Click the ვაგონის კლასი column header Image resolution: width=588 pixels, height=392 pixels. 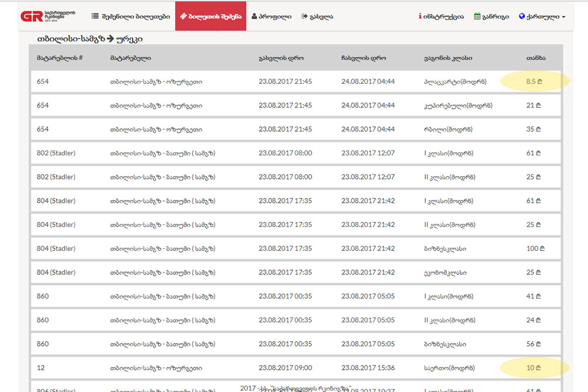click(448, 58)
